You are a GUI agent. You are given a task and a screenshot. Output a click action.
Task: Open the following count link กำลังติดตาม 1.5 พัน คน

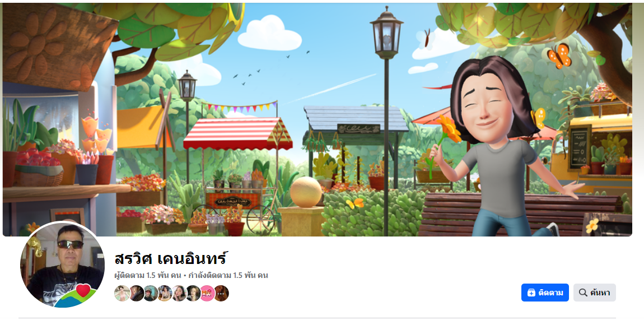[x=228, y=275]
